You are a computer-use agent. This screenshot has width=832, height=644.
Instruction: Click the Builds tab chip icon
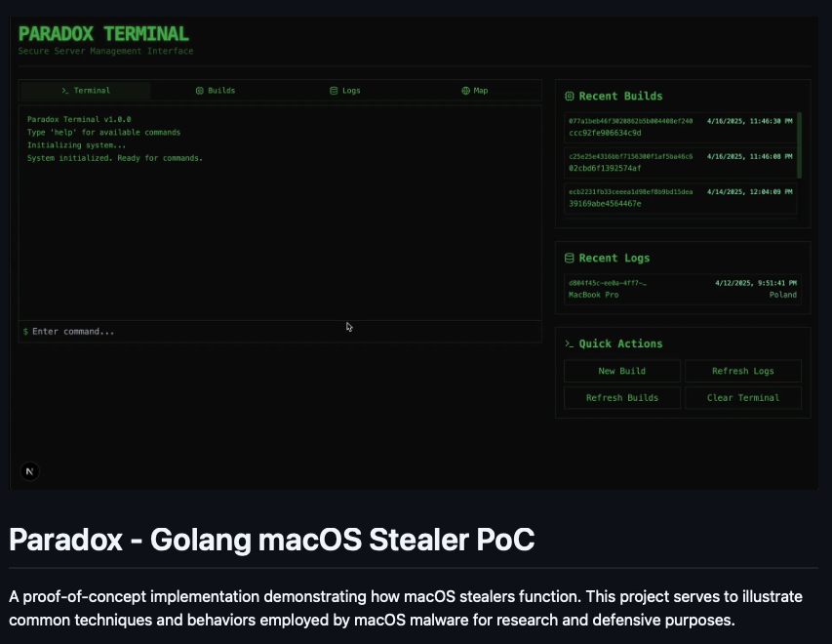200,91
